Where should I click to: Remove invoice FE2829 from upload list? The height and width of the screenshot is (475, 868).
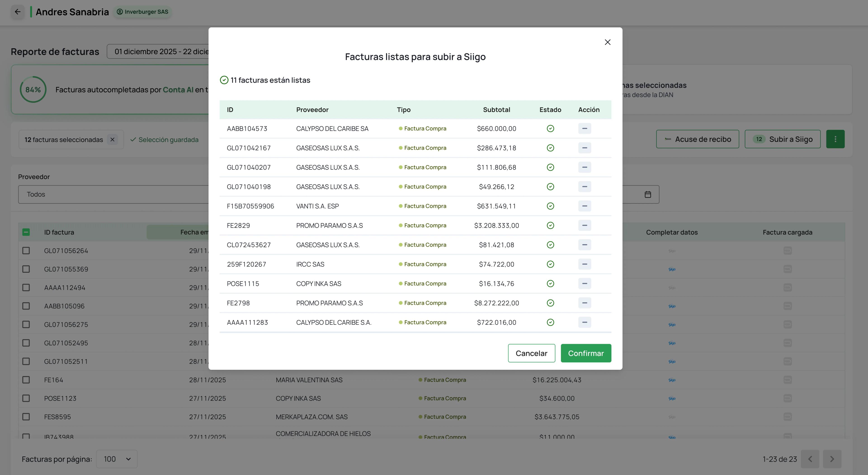(584, 225)
